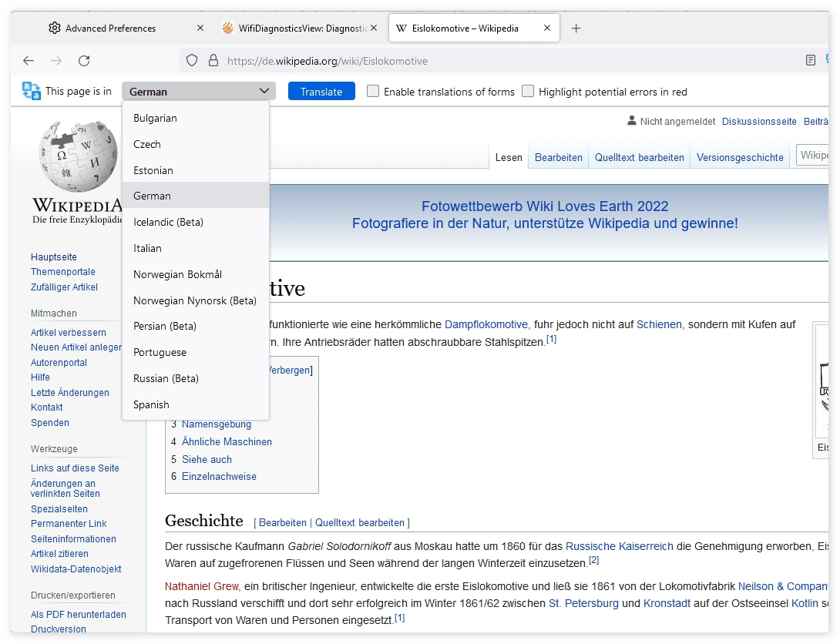Choose Norwegian Bokmål in the dropdown
The width and height of the screenshot is (840, 644).
click(177, 274)
